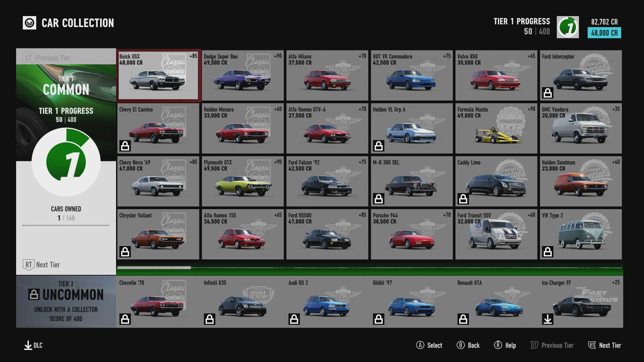Click the DLC download icon at bottom left
Viewport: 644px width, 362px height.
click(x=28, y=346)
